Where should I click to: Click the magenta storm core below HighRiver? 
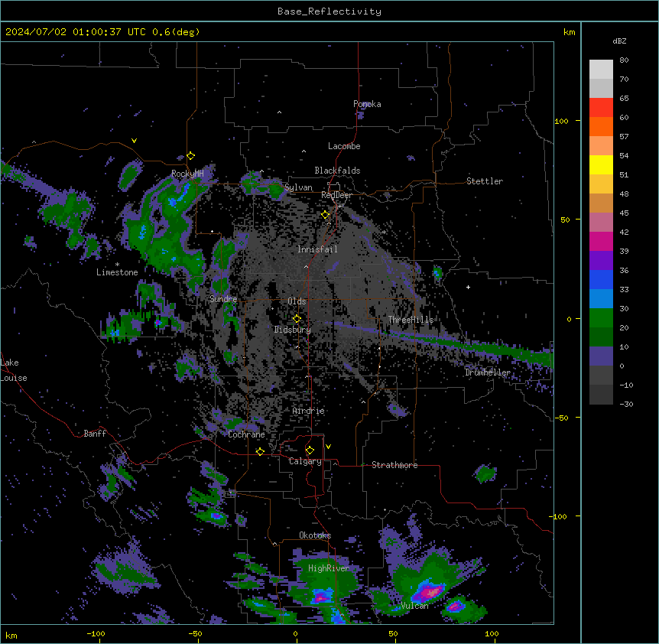pyautogui.click(x=322, y=597)
